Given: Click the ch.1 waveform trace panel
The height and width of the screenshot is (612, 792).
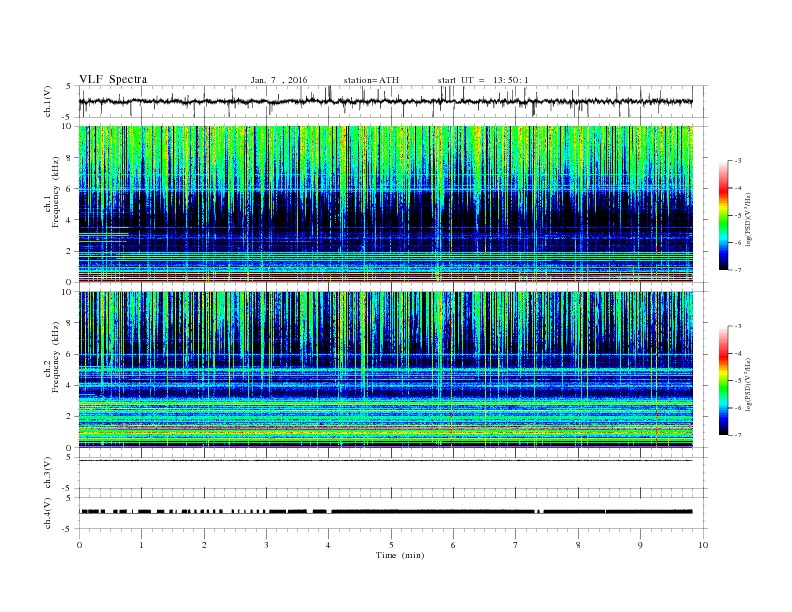Looking at the screenshot, I should pos(393,102).
